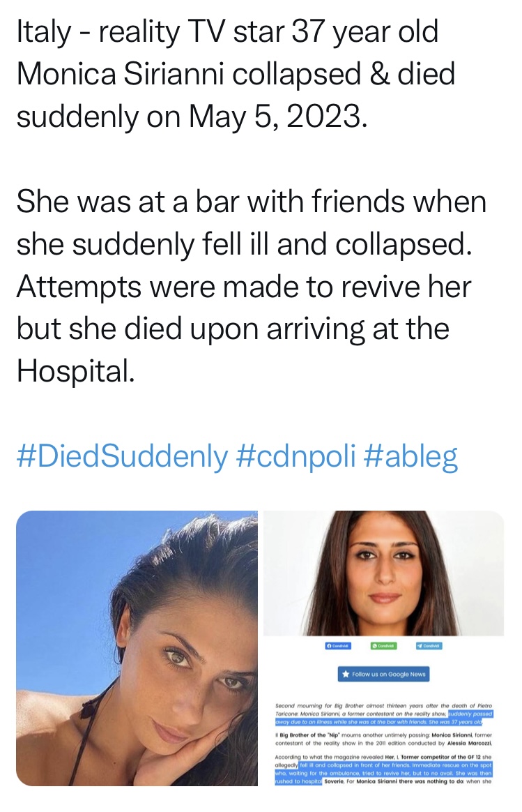Viewport: 522px width, 812px height.
Task: Click the paragraph 'She was at a bar'
Action: pyautogui.click(x=252, y=286)
